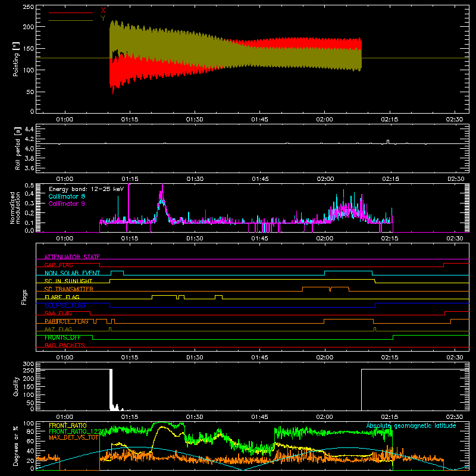
Task: Click the FLARE_FLAG label
Action: point(62,297)
